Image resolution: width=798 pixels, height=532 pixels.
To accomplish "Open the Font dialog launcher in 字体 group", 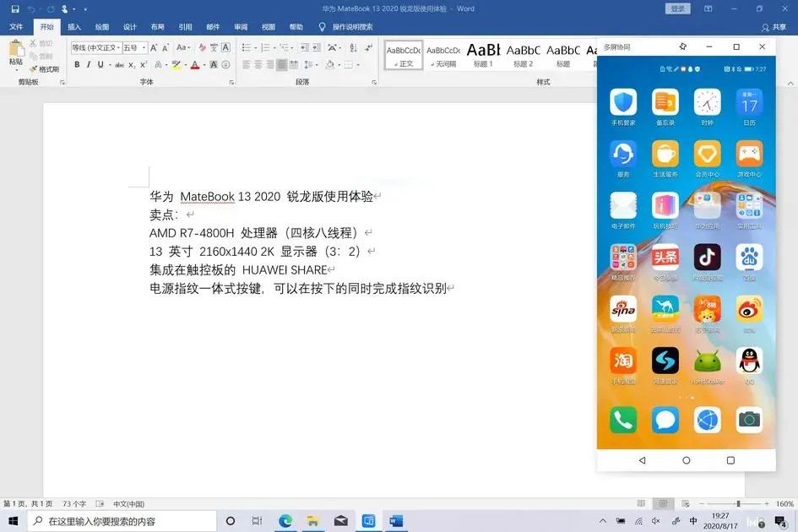I will pyautogui.click(x=231, y=82).
